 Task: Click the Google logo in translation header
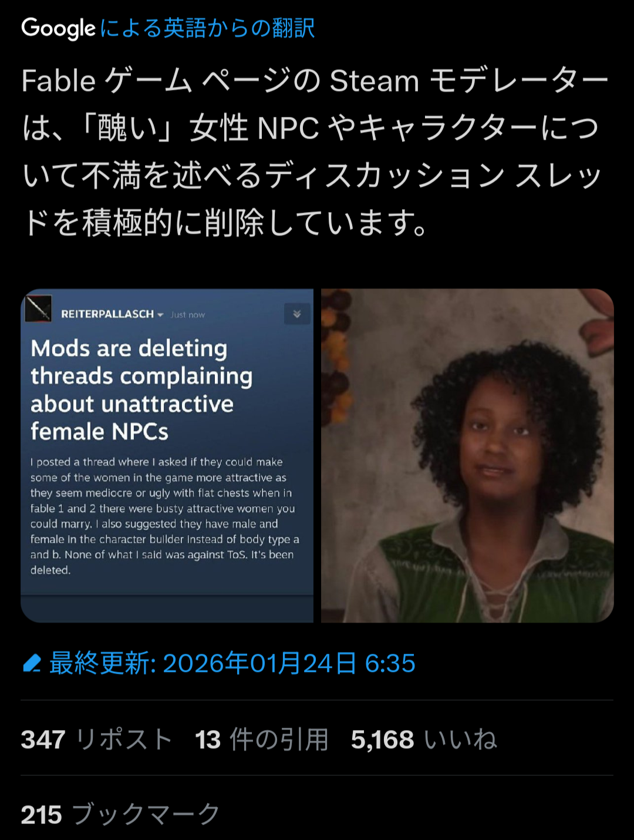(x=58, y=28)
